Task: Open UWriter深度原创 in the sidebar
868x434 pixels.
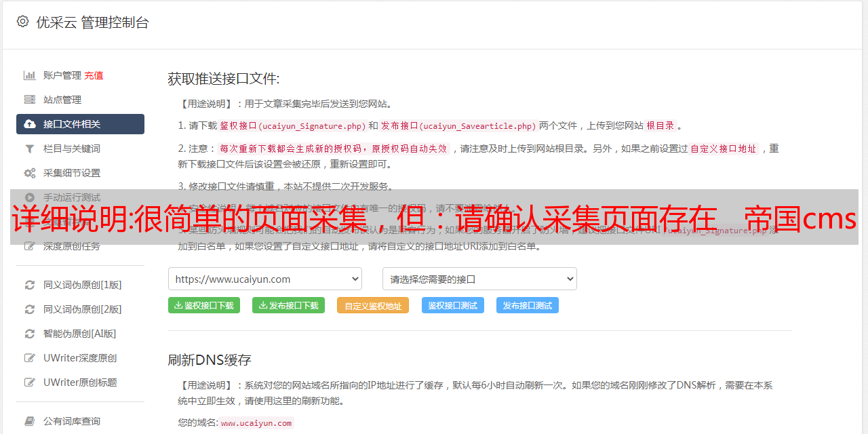Action: 80,358
